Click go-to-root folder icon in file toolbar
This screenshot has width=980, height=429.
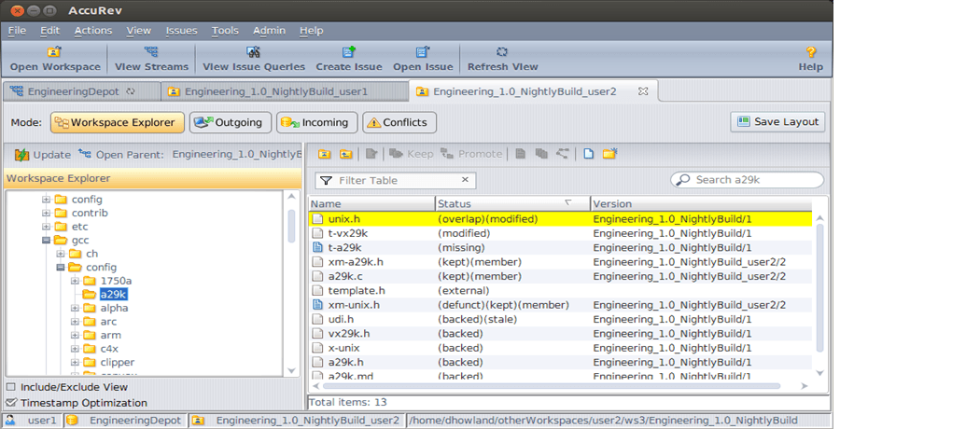click(x=325, y=154)
